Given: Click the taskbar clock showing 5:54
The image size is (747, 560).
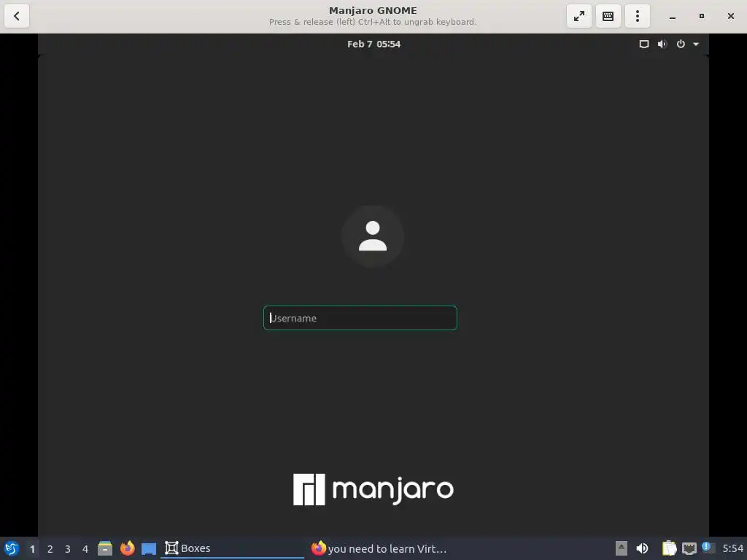Looking at the screenshot, I should (732, 548).
